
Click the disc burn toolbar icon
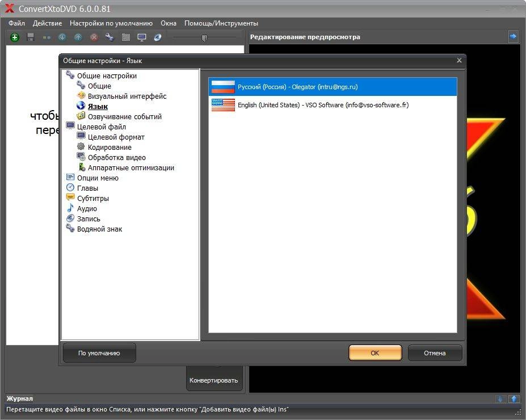click(158, 37)
